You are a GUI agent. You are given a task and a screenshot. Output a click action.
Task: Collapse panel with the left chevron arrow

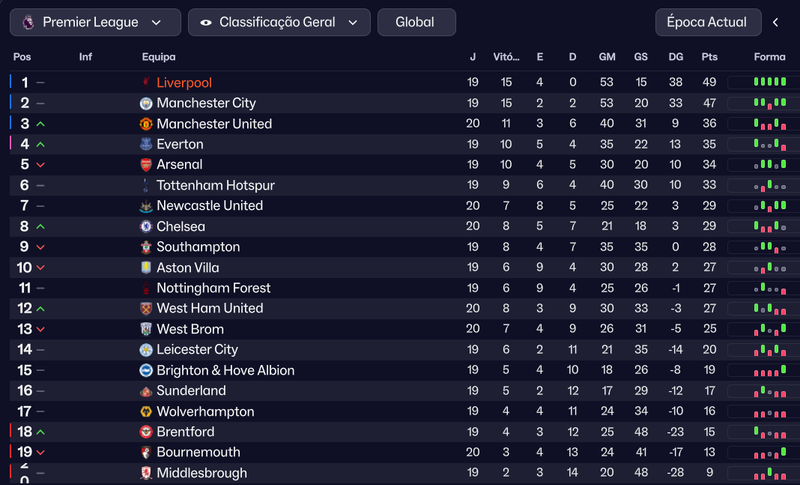click(x=776, y=22)
